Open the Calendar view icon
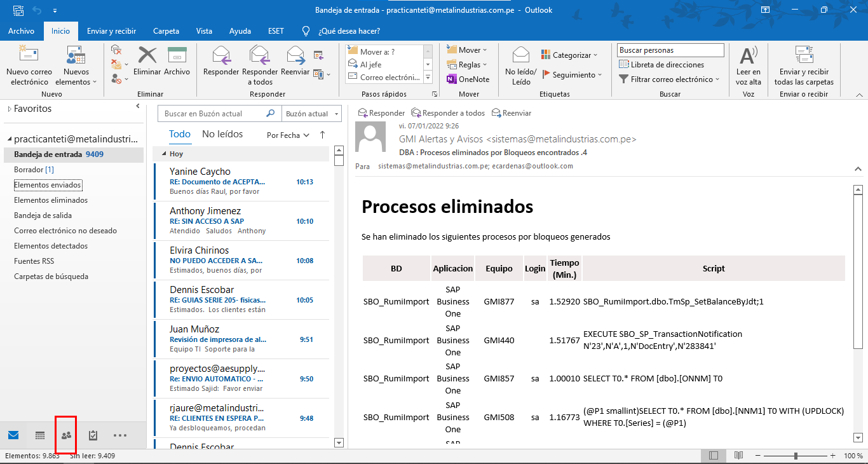Screen dimensions: 868x464 pyautogui.click(x=39, y=435)
